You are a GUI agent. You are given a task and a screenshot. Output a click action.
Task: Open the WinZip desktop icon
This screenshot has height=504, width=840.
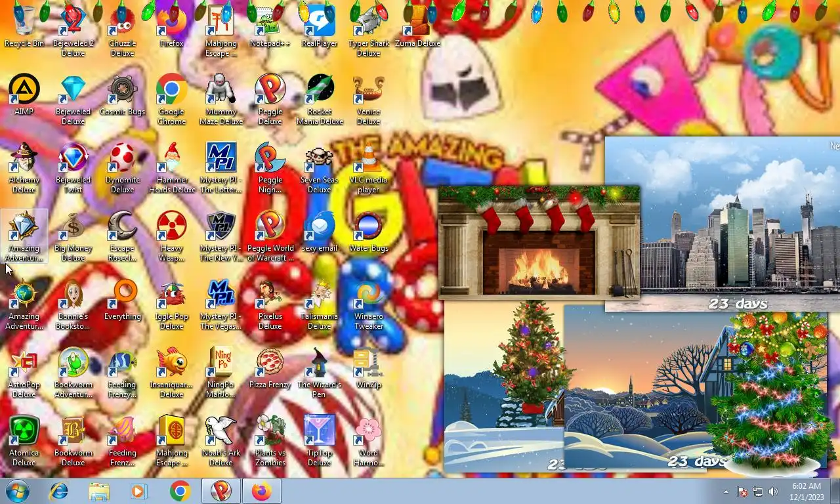point(368,368)
